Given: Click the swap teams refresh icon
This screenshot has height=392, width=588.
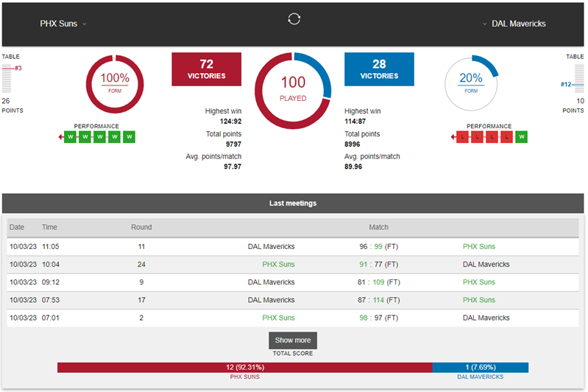Looking at the screenshot, I should 294,19.
